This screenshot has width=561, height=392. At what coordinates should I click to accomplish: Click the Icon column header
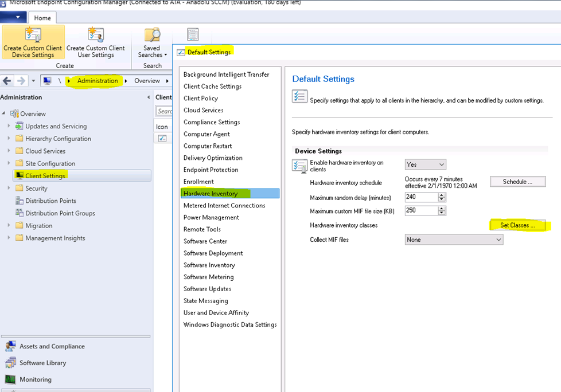[x=162, y=127]
